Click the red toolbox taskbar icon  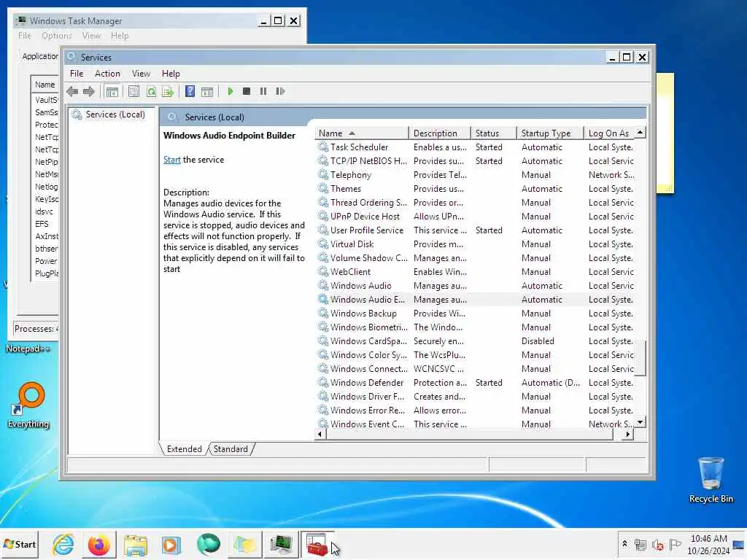tap(317, 545)
